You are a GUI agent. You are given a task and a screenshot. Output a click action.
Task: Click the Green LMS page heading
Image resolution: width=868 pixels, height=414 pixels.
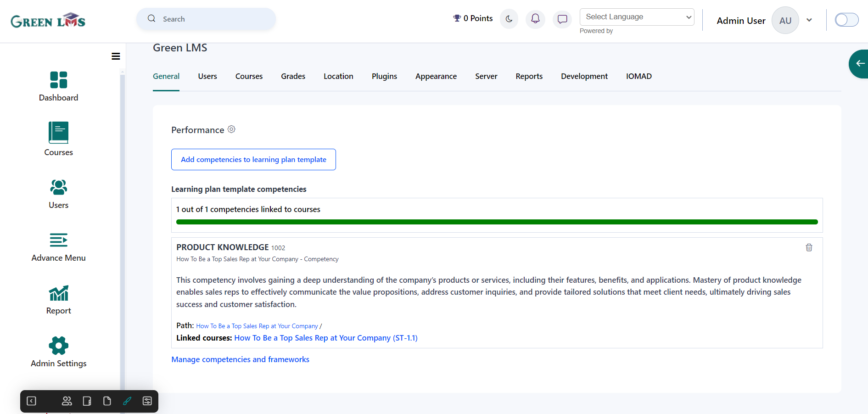(180, 48)
